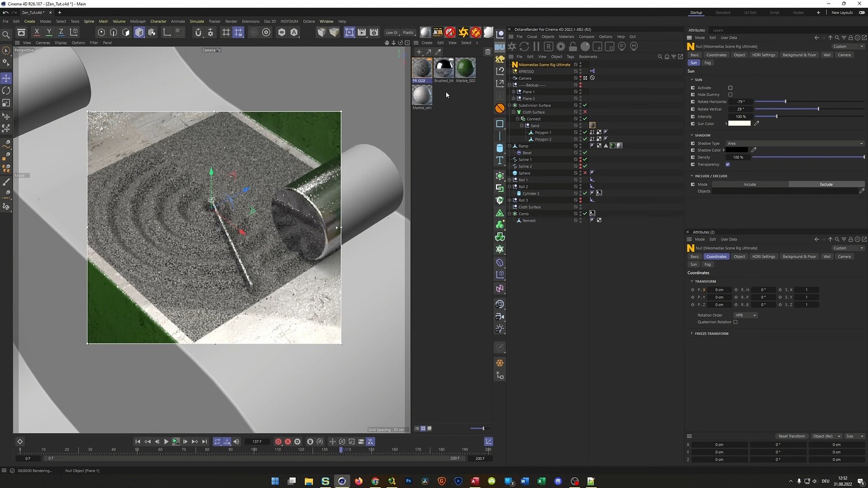Collapse the SHADOW section

tap(692, 135)
